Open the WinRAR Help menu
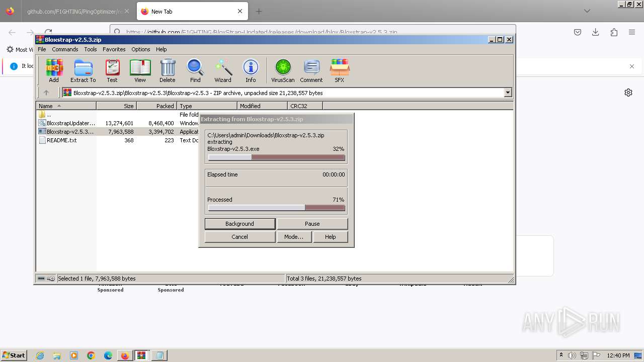644x362 pixels. pyautogui.click(x=161, y=49)
